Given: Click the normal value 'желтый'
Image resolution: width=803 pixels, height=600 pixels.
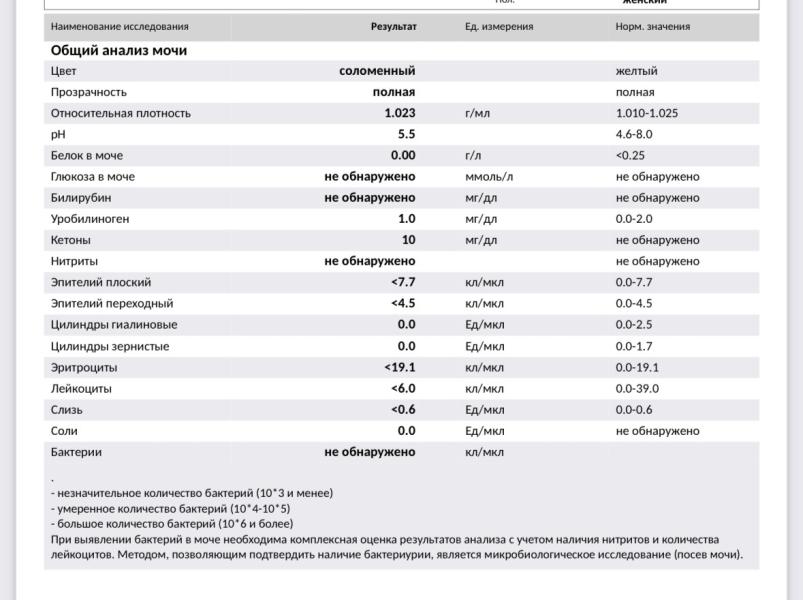Looking at the screenshot, I should tap(637, 71).
